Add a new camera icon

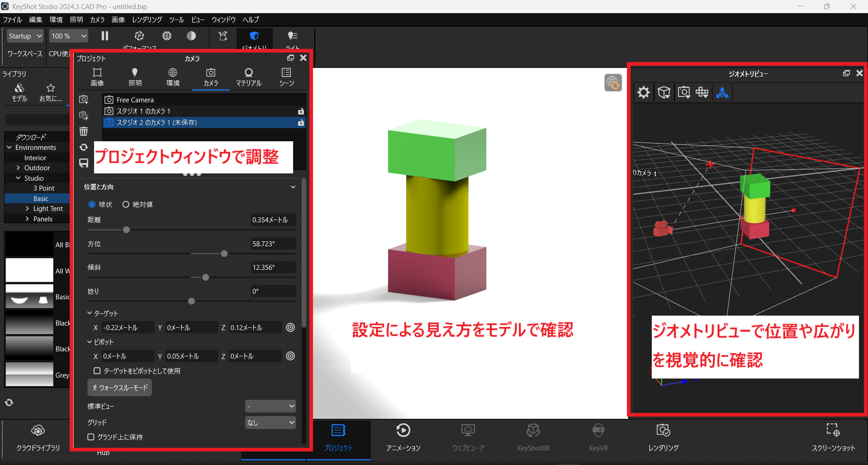(x=84, y=99)
